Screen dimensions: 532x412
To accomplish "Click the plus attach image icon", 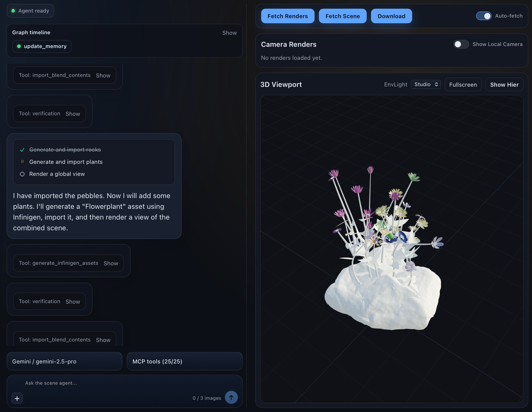I will tap(17, 398).
